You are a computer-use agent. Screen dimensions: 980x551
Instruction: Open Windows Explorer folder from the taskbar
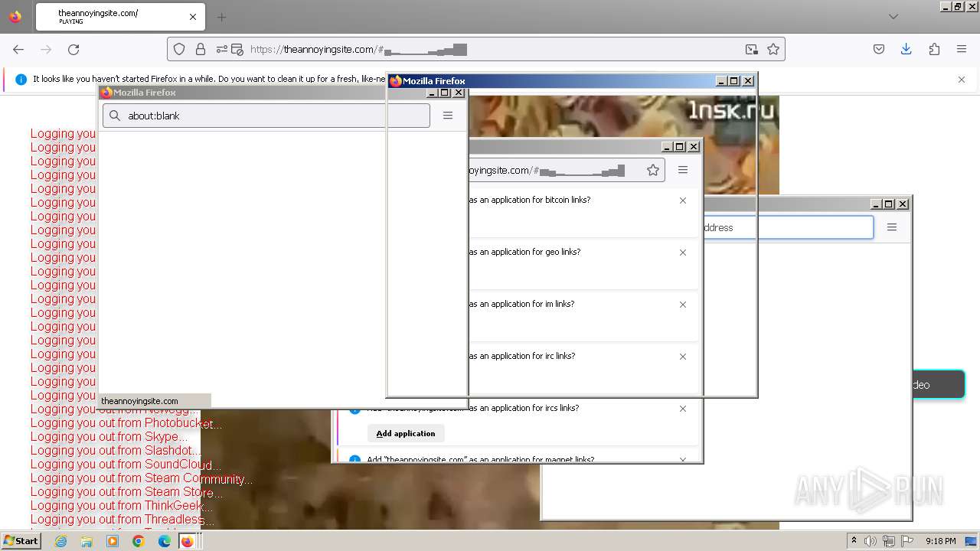click(x=87, y=541)
